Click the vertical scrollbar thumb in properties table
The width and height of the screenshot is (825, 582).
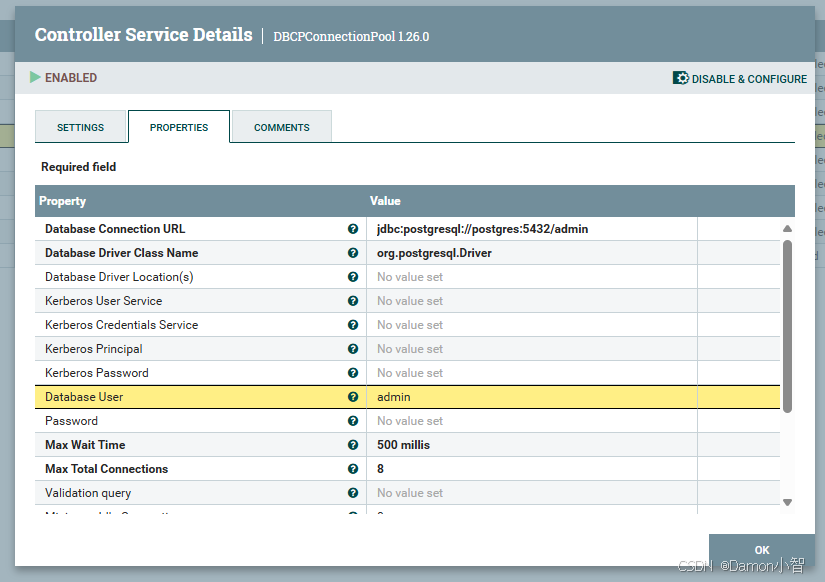click(x=787, y=326)
